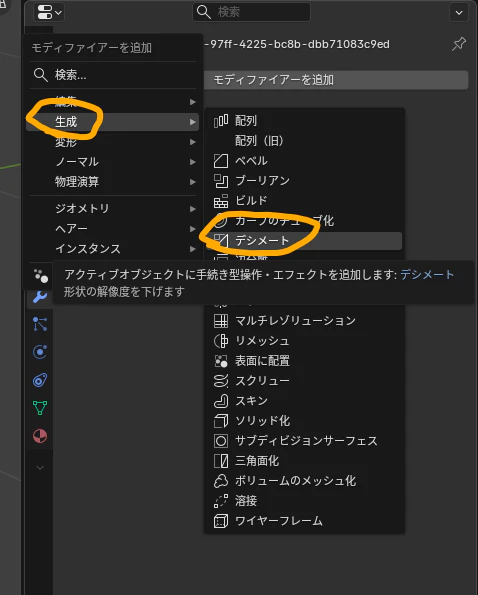Add the ボリュームのメッシュ化 modifier
Viewport: 478px width, 595px height.
click(304, 481)
